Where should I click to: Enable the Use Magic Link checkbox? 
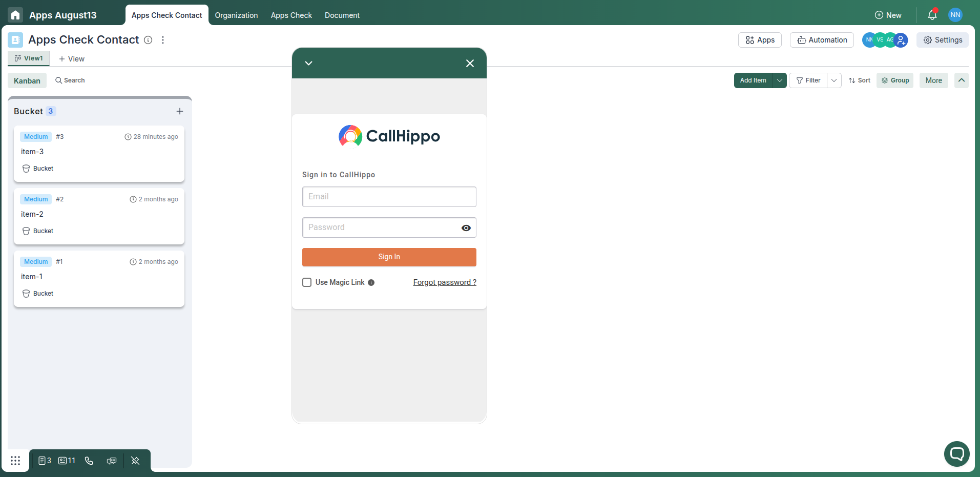pos(307,282)
